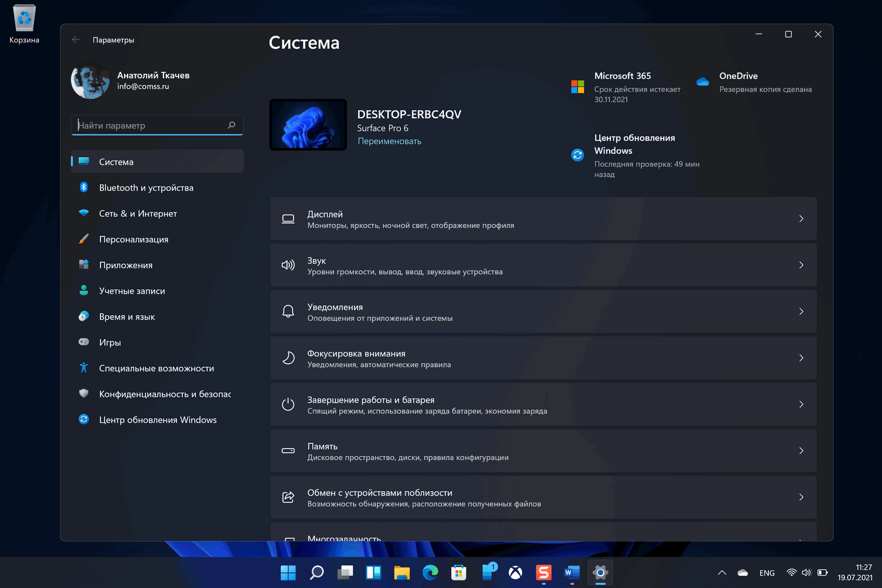Expand the Уведомления row with its chevron
The width and height of the screenshot is (882, 588).
coord(801,312)
